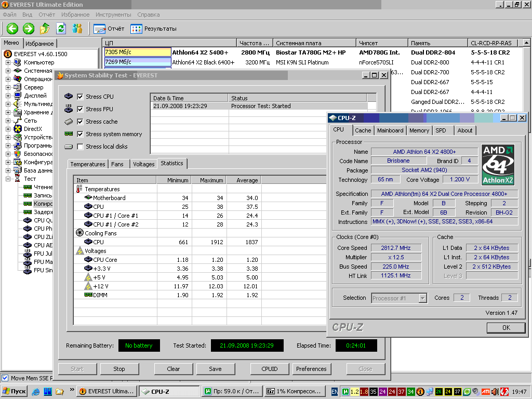Open the Cache tab in CPU-Z
Image resolution: width=532 pixels, height=399 pixels.
pyautogui.click(x=363, y=130)
